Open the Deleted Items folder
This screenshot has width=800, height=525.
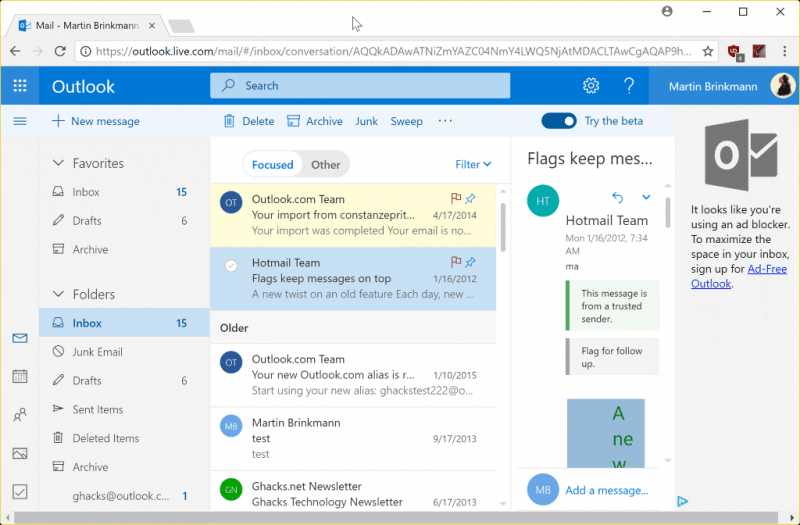click(124, 438)
